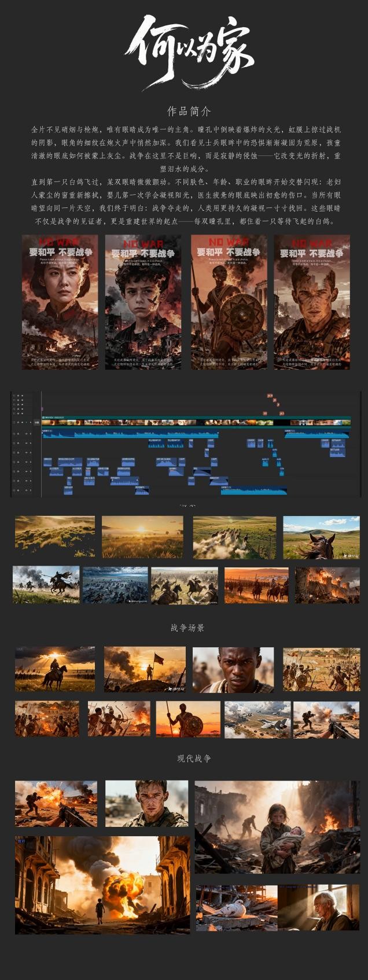Select the white dove on rubble image

pos(236,908)
